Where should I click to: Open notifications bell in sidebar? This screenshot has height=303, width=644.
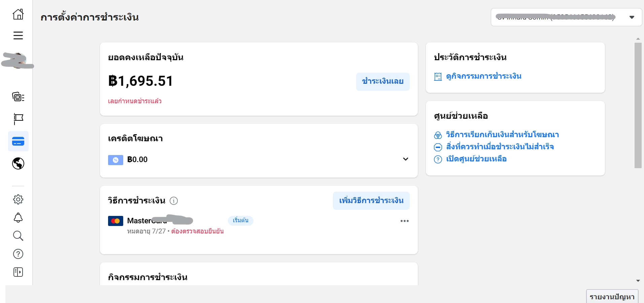18,218
